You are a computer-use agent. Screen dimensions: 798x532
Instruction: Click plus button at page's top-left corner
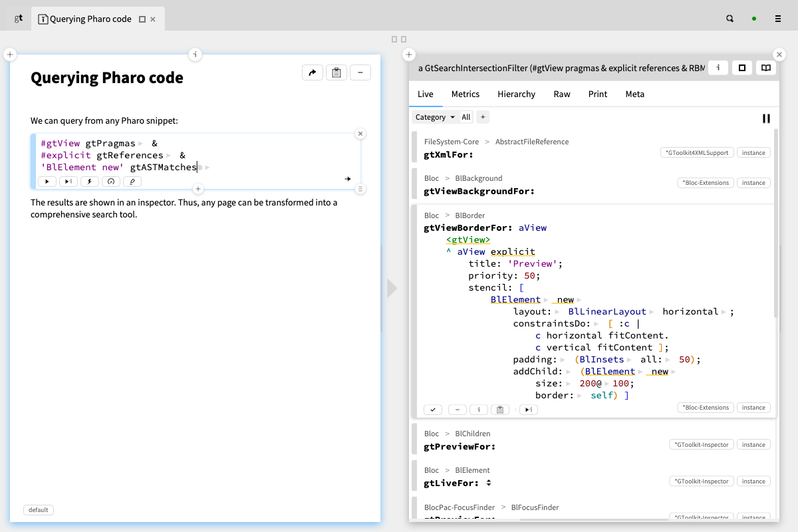[10, 55]
